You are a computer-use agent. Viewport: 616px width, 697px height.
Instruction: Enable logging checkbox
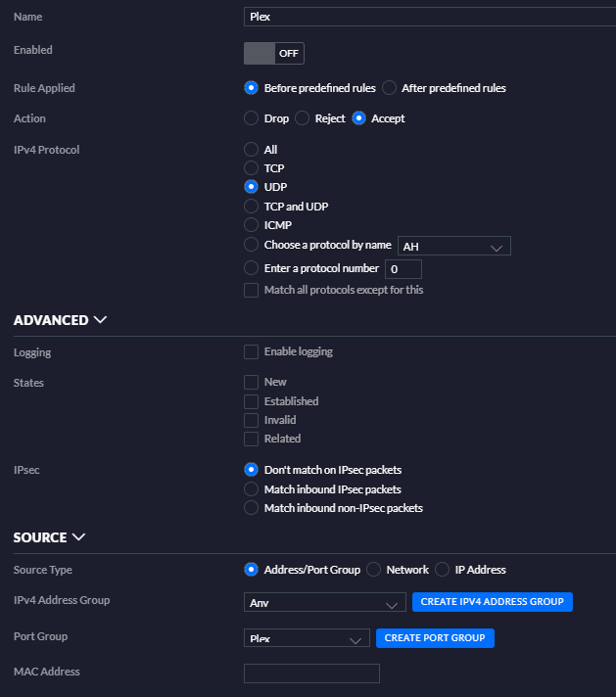tap(251, 351)
